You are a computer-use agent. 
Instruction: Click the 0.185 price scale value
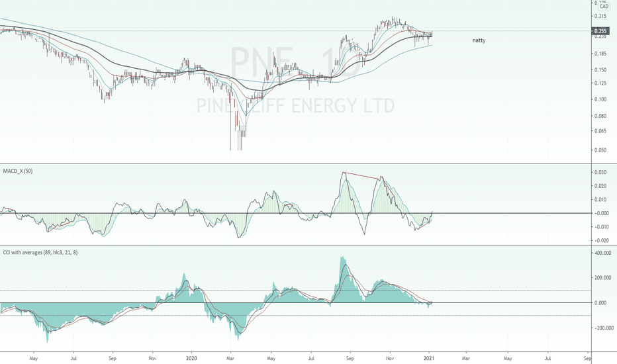[x=600, y=54]
